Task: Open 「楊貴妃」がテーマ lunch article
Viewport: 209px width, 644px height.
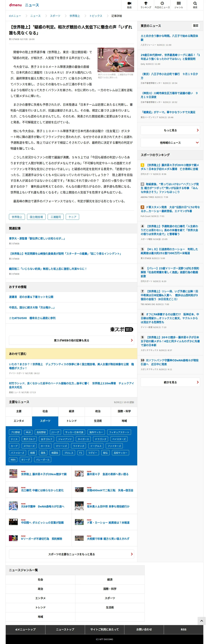Action: pyautogui.click(x=168, y=112)
